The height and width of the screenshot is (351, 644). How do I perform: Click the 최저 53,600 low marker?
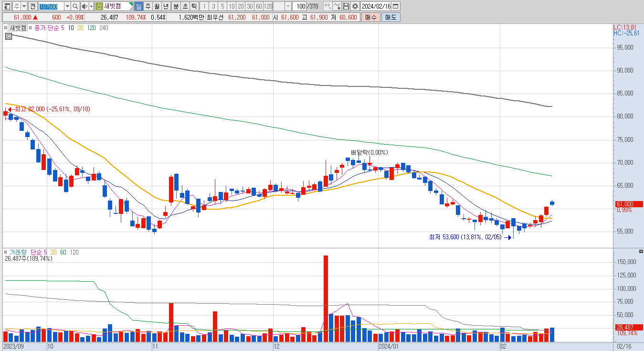(465, 237)
